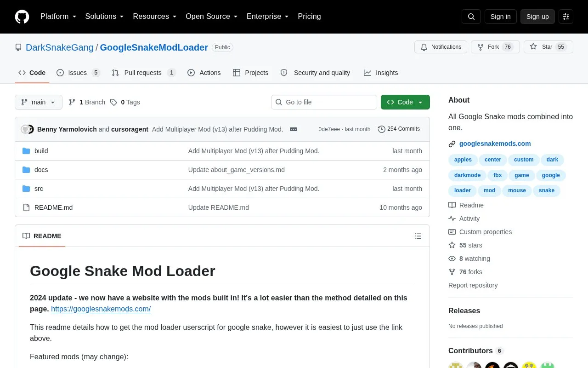Expand the Enterprise menu

(x=267, y=17)
